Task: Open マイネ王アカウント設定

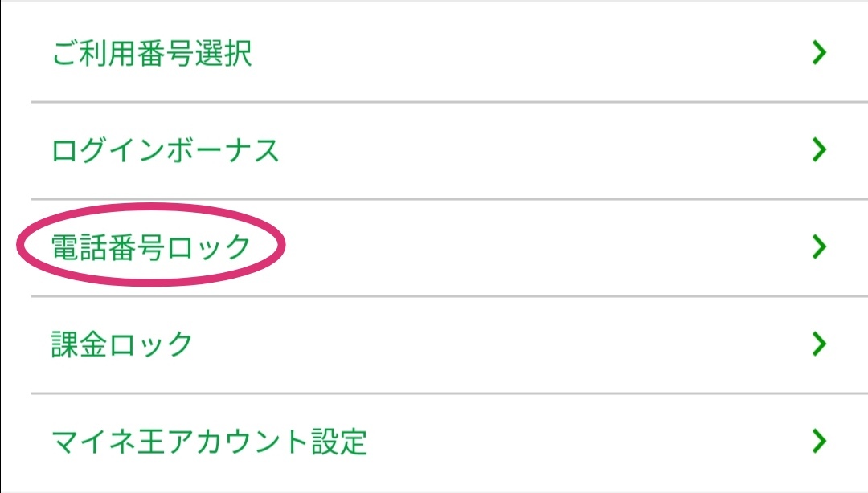Action: coord(434,441)
